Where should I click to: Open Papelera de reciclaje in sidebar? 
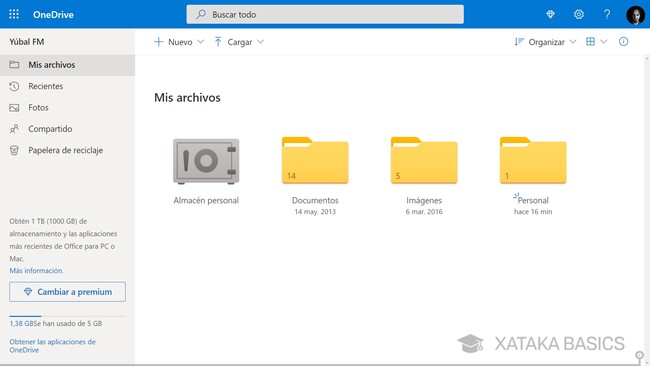pos(67,150)
